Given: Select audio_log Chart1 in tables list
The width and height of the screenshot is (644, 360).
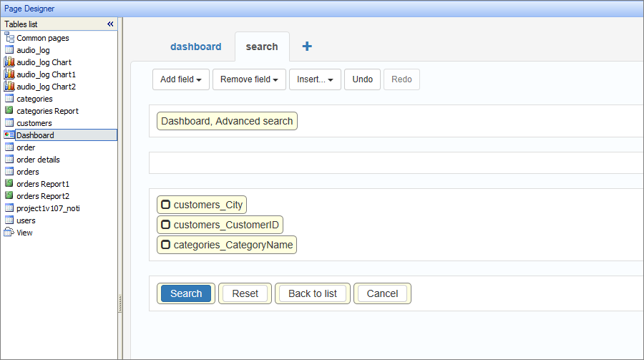Looking at the screenshot, I should click(46, 74).
